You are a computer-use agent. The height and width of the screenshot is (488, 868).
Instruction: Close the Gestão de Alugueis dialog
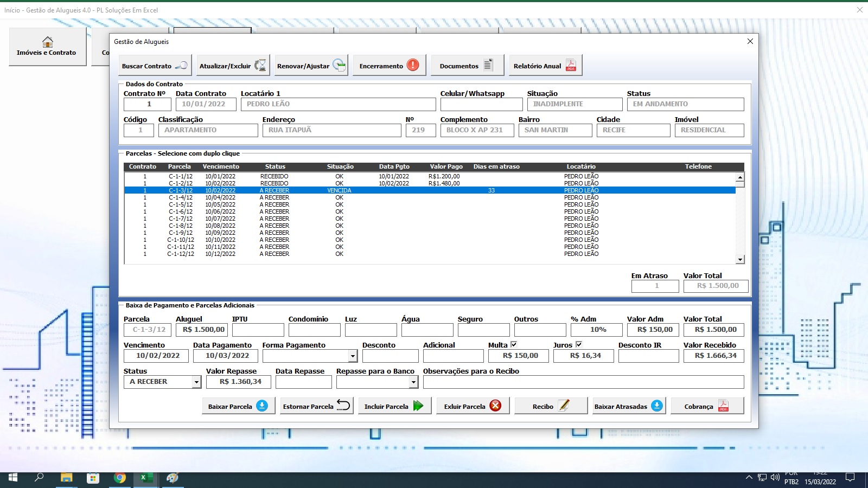click(x=750, y=41)
